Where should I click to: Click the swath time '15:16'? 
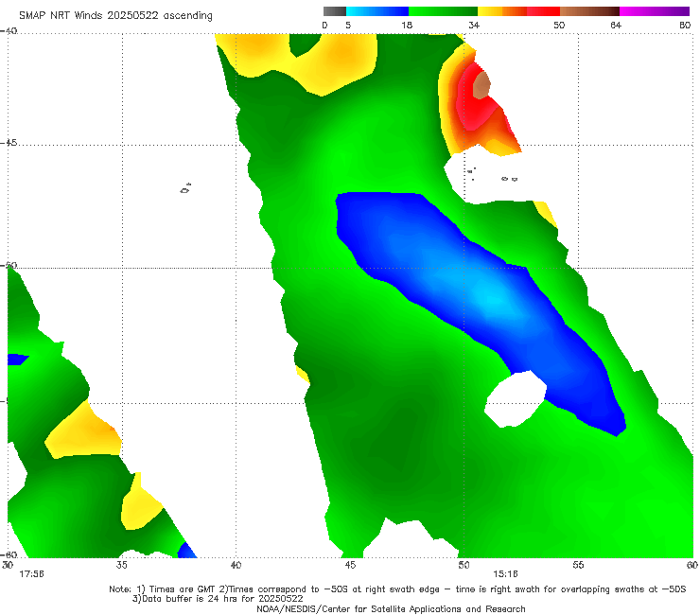[505, 574]
